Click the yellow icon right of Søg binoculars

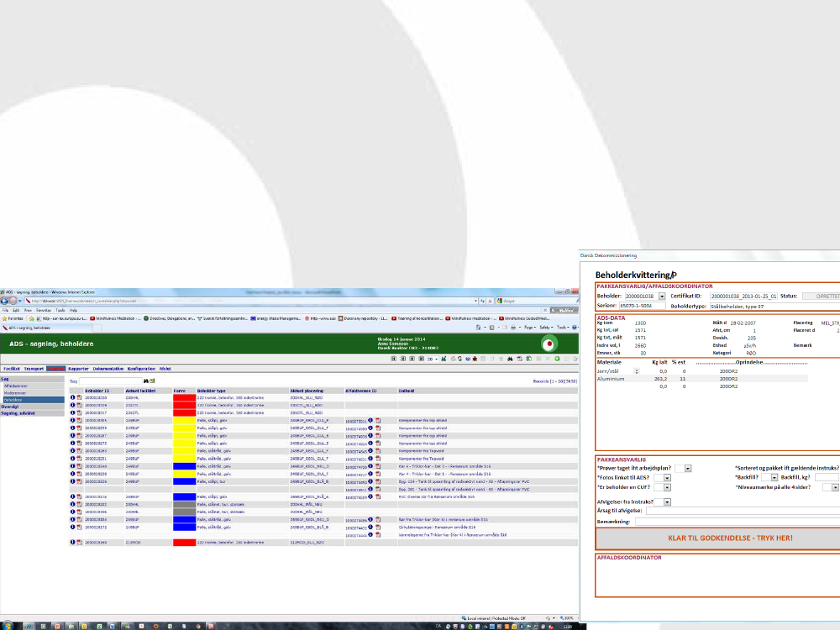coord(152,381)
